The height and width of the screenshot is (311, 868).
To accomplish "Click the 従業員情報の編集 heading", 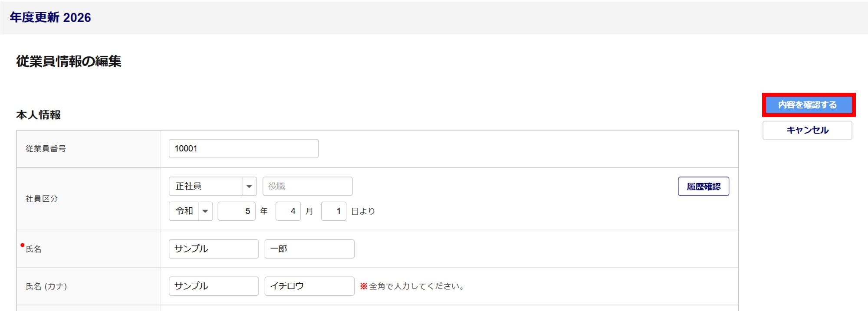I will (69, 61).
